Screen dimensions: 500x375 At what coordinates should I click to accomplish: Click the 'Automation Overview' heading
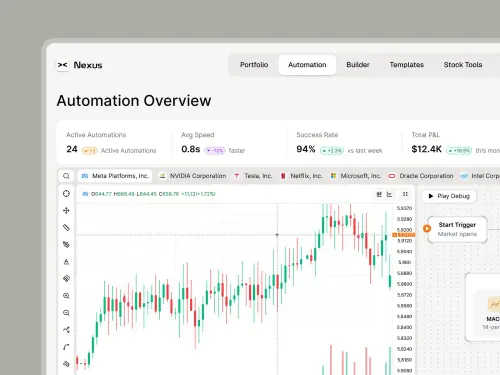(x=134, y=101)
